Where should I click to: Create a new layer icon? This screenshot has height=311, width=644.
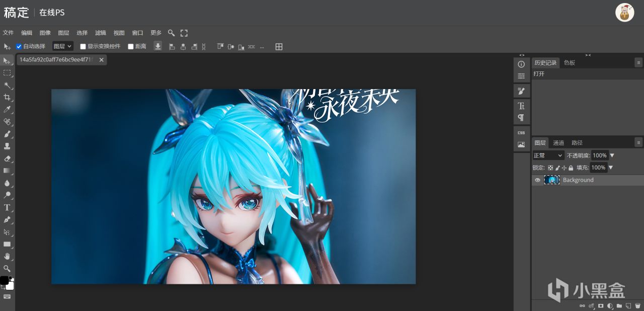(x=628, y=305)
